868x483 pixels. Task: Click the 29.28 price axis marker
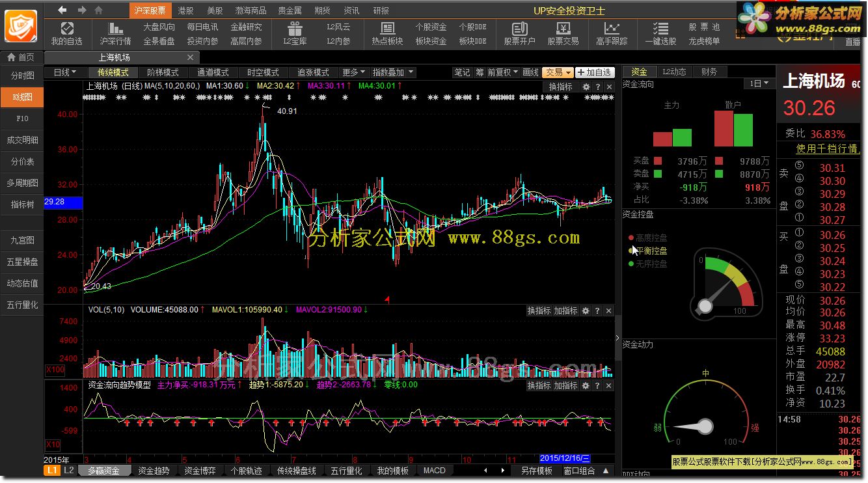[x=63, y=202]
